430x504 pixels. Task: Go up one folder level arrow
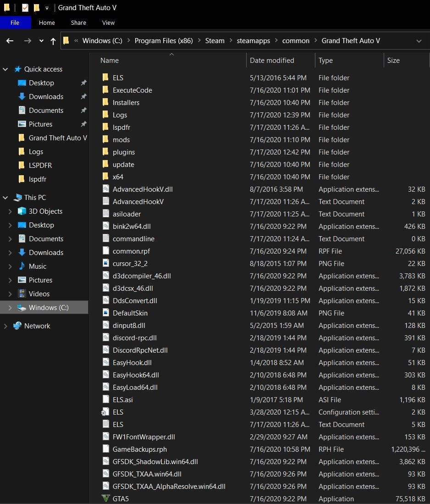click(53, 41)
